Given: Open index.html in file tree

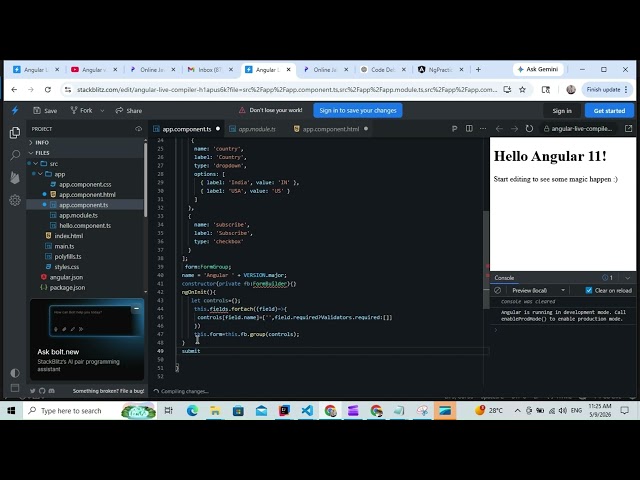Looking at the screenshot, I should [69, 236].
